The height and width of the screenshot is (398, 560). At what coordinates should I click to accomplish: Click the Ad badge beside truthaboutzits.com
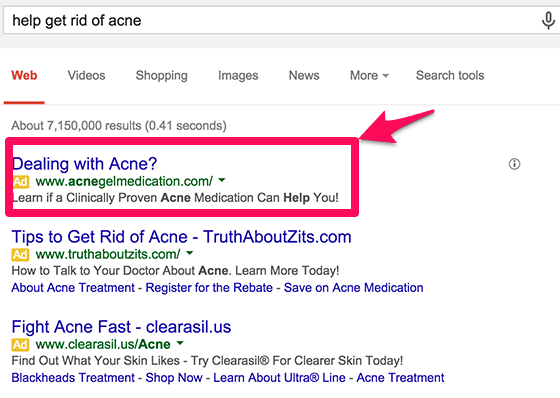20,254
